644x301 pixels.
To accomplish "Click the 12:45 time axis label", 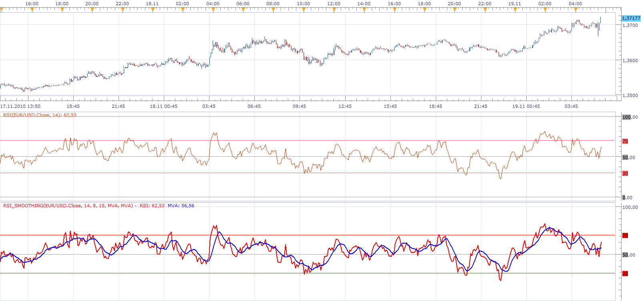I will point(345,106).
